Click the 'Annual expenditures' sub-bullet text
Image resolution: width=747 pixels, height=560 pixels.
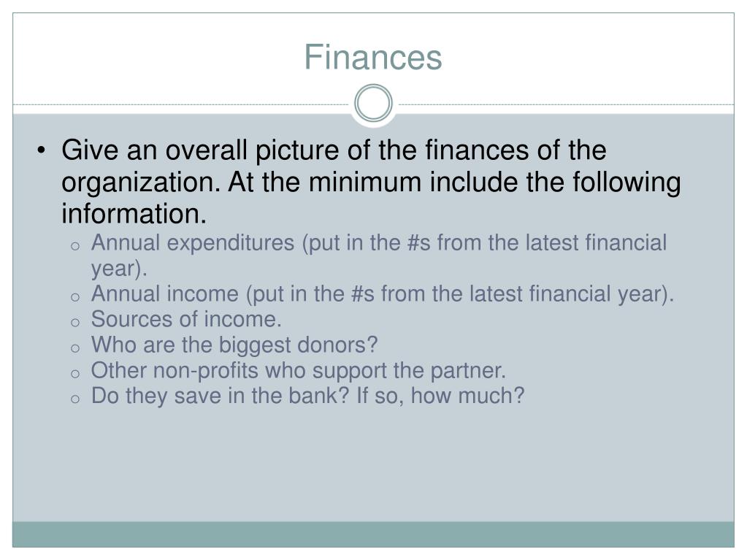379,256
